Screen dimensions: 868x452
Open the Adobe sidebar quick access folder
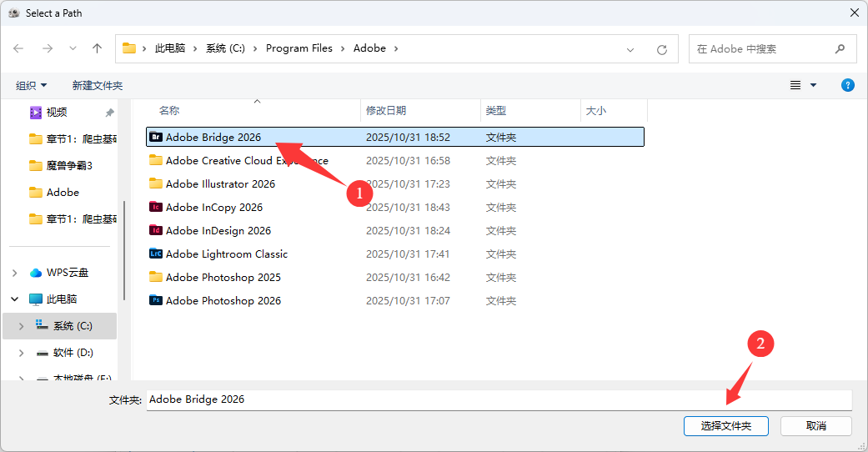pyautogui.click(x=54, y=192)
